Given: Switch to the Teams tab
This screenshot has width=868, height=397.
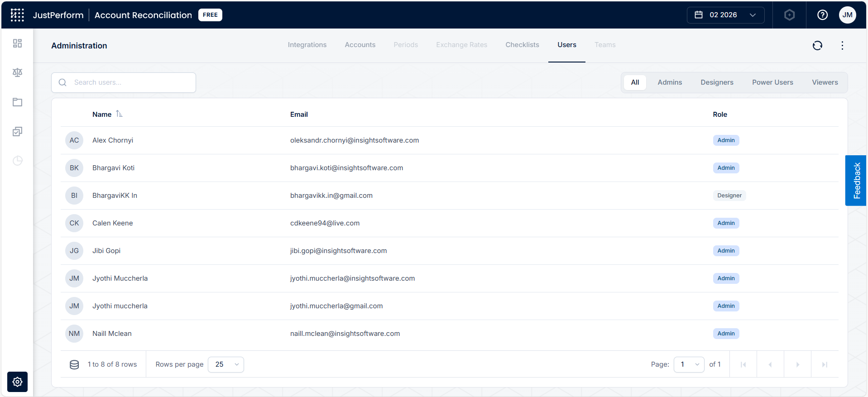Looking at the screenshot, I should coord(605,45).
